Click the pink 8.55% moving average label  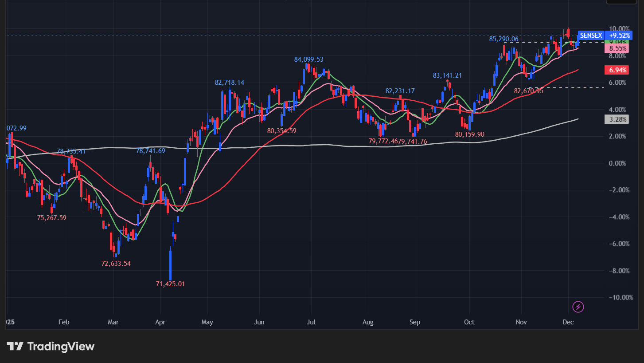[x=617, y=48]
